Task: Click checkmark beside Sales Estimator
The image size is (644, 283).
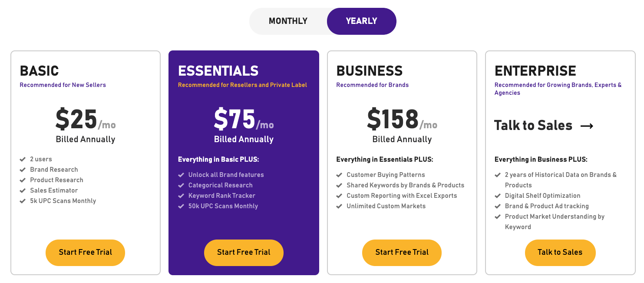Action: click(23, 190)
